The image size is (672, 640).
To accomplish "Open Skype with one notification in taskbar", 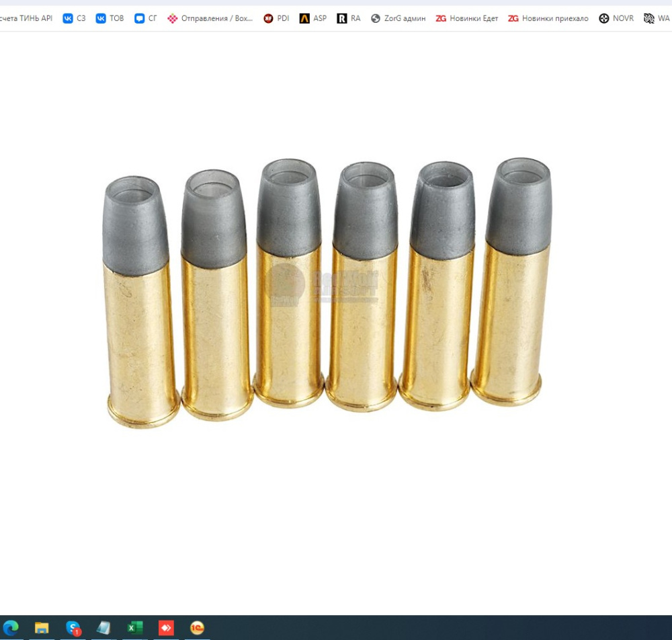I will 73,628.
